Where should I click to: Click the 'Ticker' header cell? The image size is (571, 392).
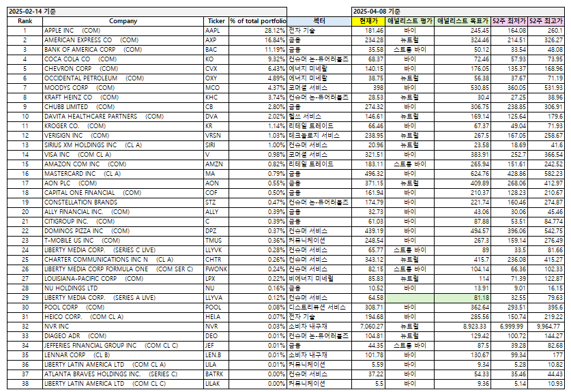[x=216, y=21]
